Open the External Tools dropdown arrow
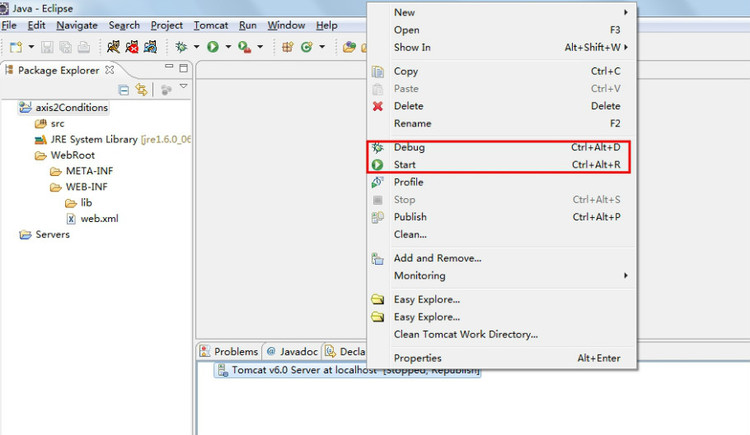The height and width of the screenshot is (435, 750). coord(260,47)
